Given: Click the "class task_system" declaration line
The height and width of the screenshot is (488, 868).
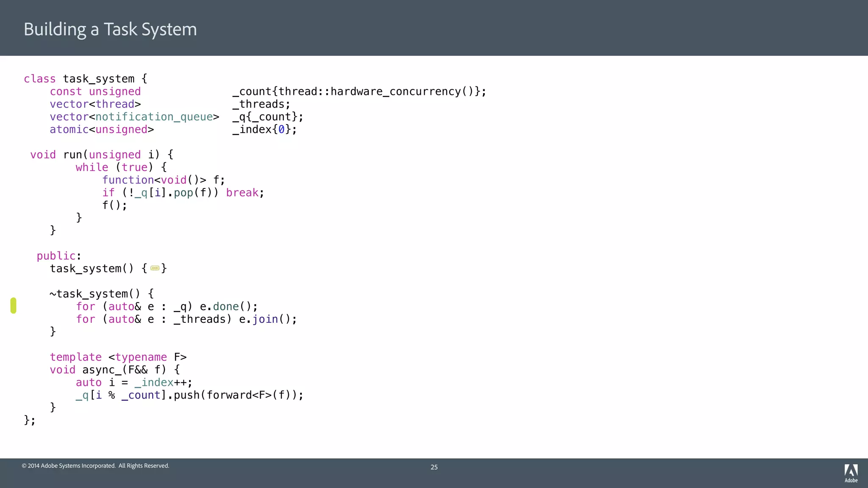Looking at the screenshot, I should (x=85, y=79).
